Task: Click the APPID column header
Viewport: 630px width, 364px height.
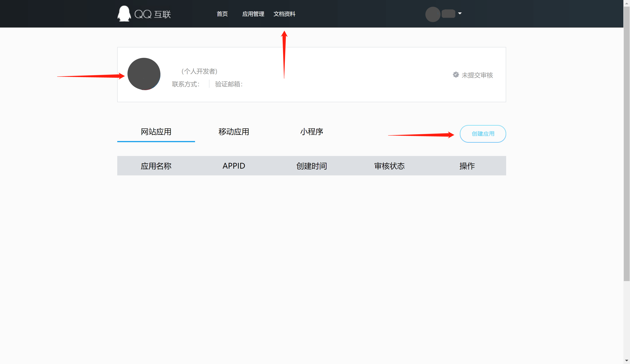Action: tap(234, 166)
